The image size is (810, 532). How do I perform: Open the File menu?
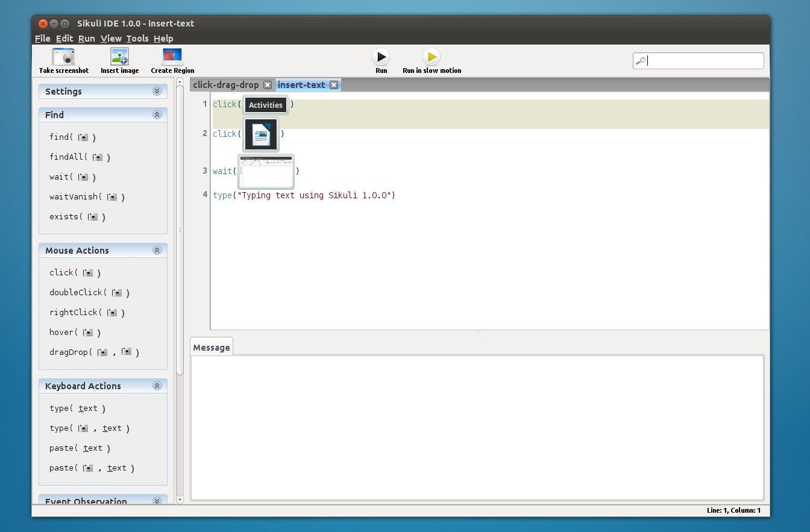click(43, 39)
